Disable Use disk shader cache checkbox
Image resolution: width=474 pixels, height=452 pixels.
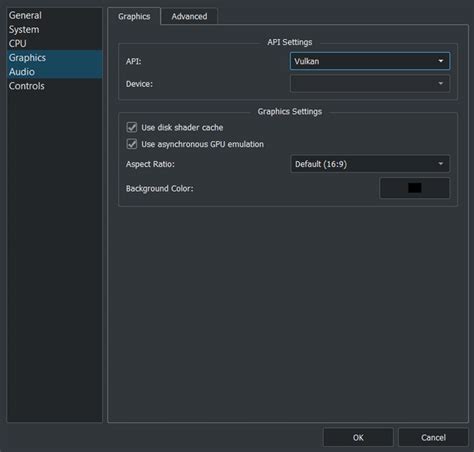(x=132, y=127)
